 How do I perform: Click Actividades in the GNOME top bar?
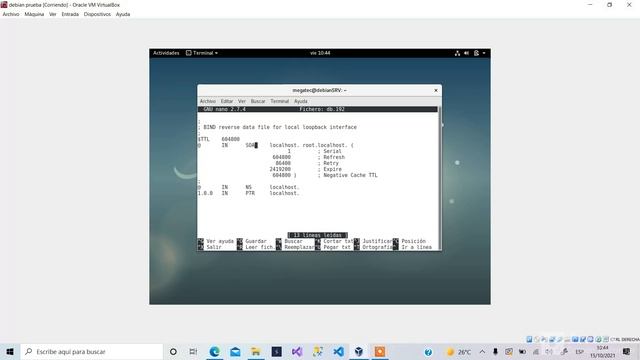[x=166, y=53]
